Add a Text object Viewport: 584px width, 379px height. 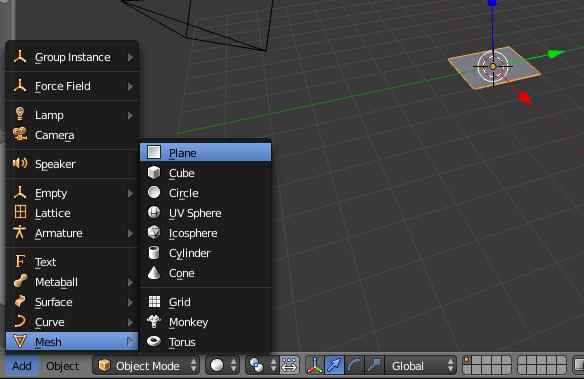pos(72,262)
